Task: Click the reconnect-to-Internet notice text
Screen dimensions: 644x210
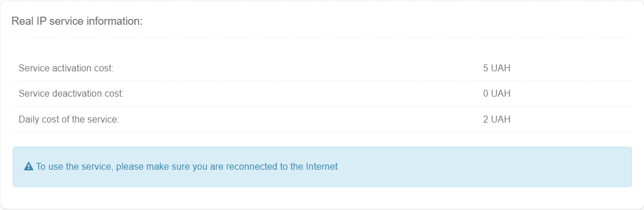Action: 187,167
